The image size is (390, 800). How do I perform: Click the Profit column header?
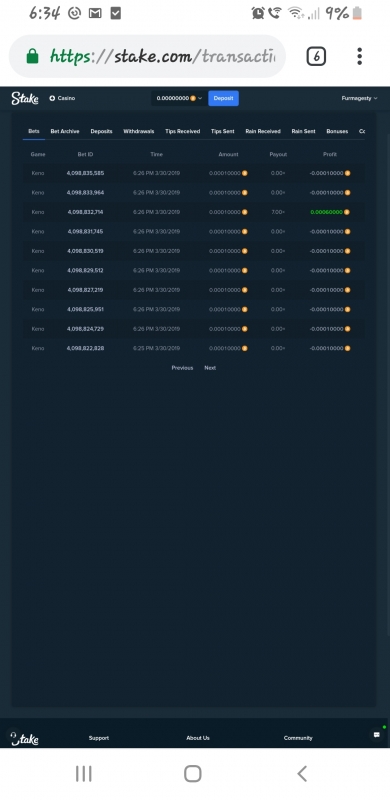[x=330, y=154]
